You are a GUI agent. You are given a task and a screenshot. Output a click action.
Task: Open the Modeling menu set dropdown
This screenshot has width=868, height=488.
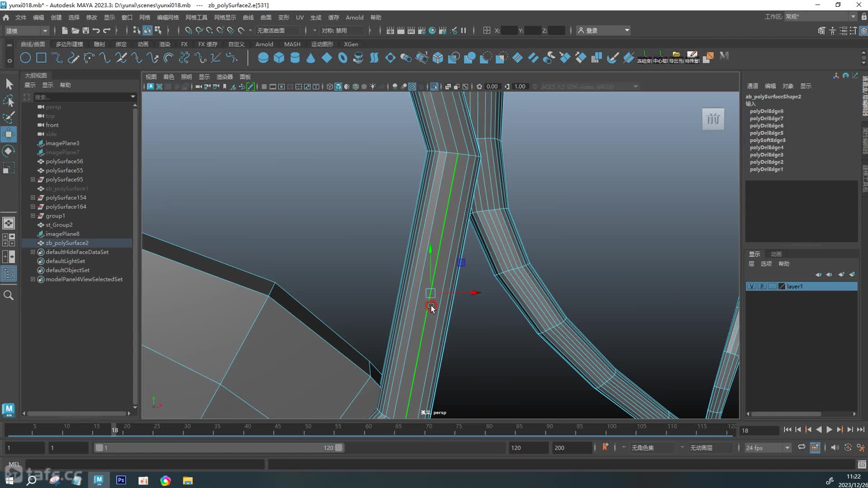[26, 31]
